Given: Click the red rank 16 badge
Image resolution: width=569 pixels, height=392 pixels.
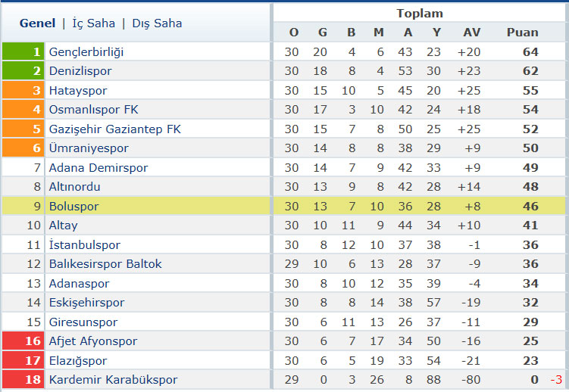Looking at the screenshot, I should pos(23,341).
